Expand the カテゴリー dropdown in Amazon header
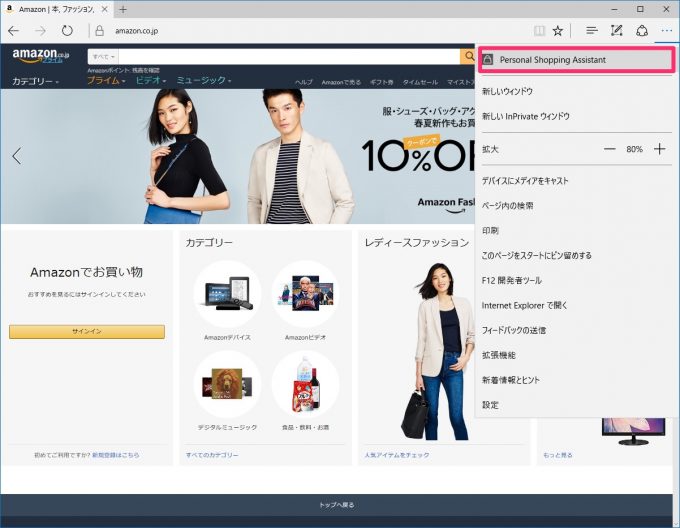This screenshot has width=680, height=528. (35, 81)
